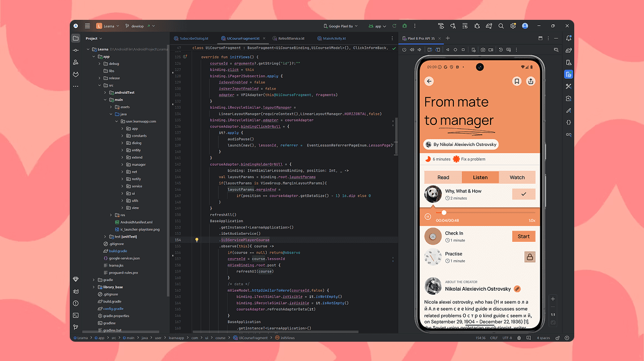The height and width of the screenshot is (361, 644).
Task: Open the user account avatar
Action: tap(525, 26)
